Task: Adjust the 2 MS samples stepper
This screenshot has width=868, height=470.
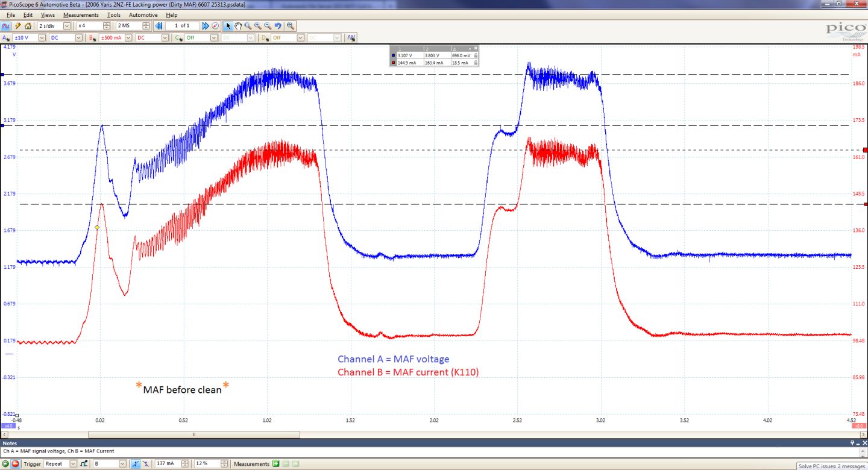Action: [146, 26]
